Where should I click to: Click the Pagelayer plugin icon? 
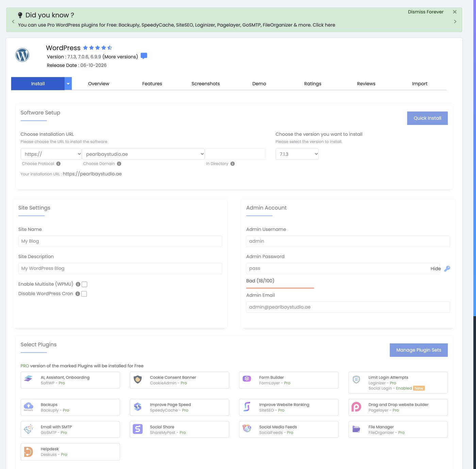click(x=356, y=407)
